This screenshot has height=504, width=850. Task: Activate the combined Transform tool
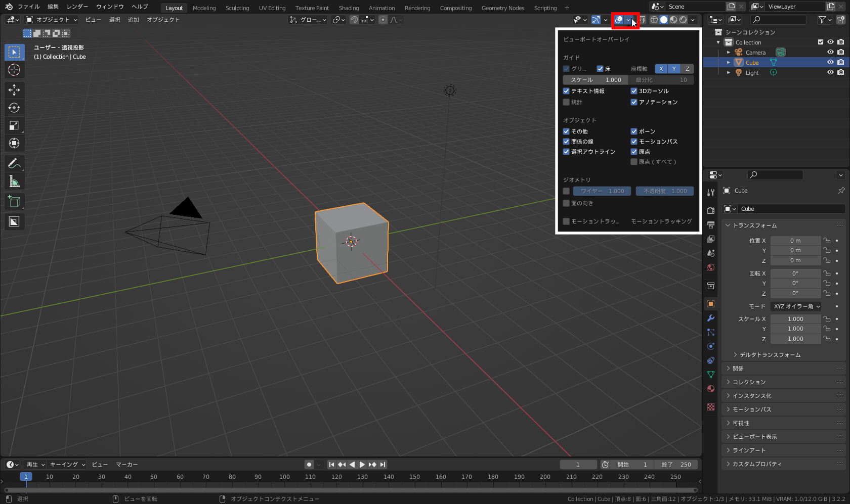14,143
